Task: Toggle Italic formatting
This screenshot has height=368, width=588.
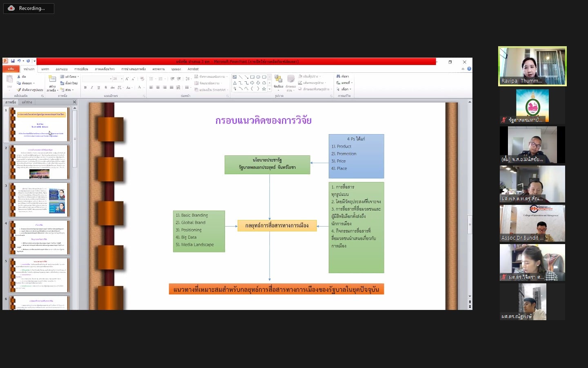Action: (92, 88)
